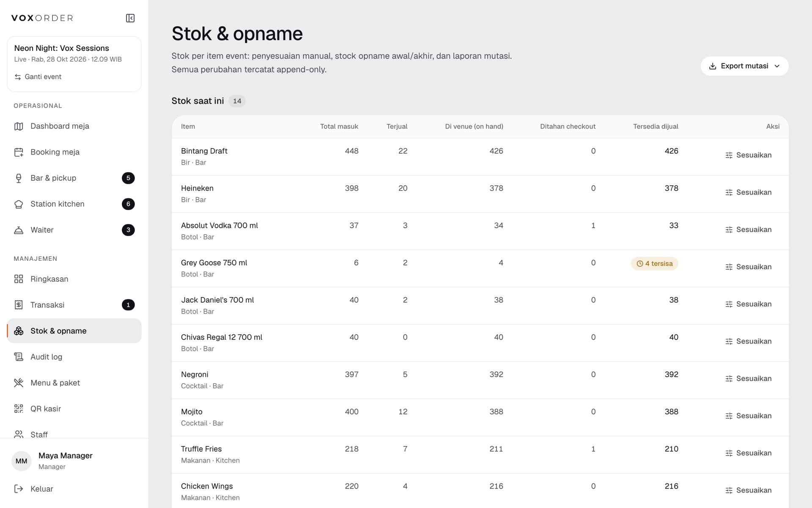Click the Booking meja calendar icon
Image resolution: width=812 pixels, height=508 pixels.
coord(19,152)
